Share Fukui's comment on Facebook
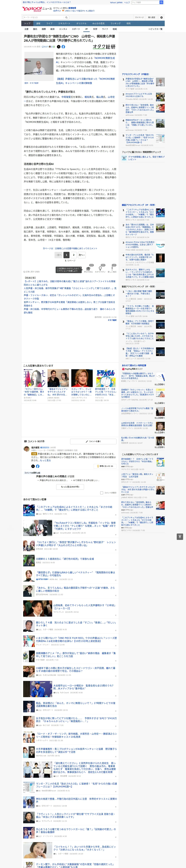The height and width of the screenshot is (868, 186). pos(38,466)
